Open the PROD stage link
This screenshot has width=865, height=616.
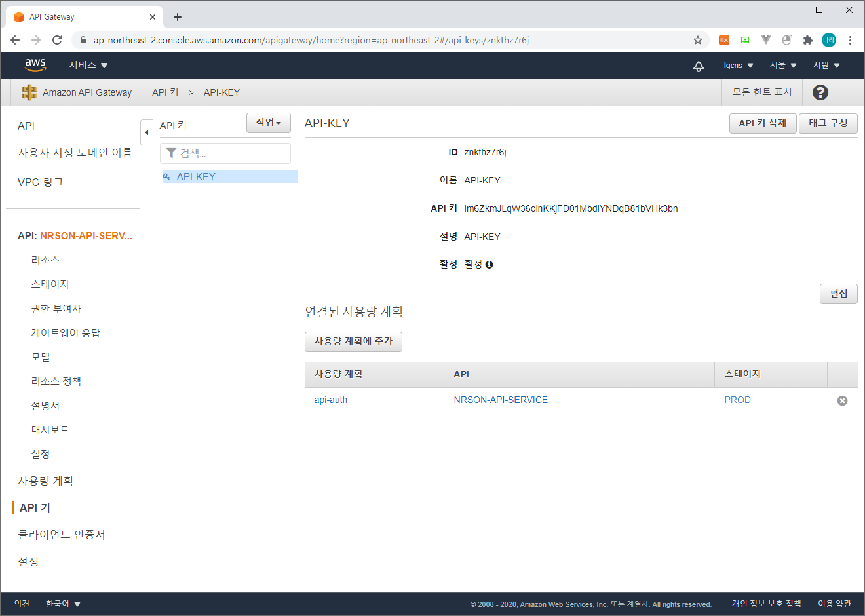click(x=738, y=400)
